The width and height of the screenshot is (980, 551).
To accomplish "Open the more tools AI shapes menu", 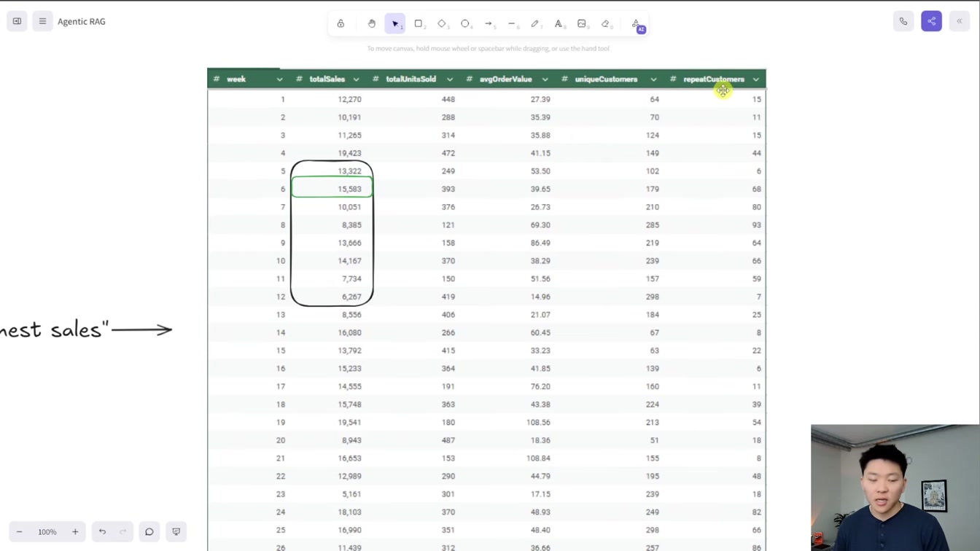I will (637, 24).
